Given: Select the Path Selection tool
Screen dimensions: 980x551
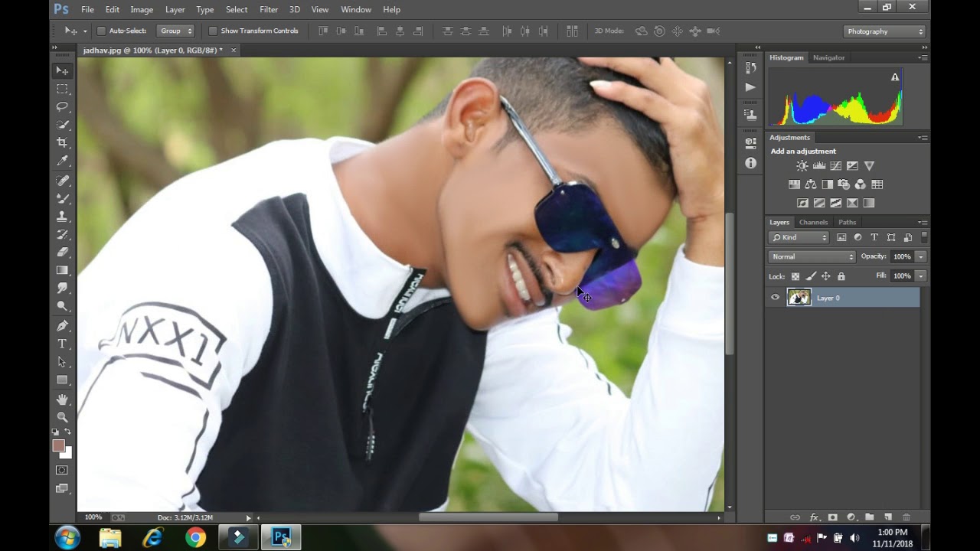Looking at the screenshot, I should tap(62, 362).
